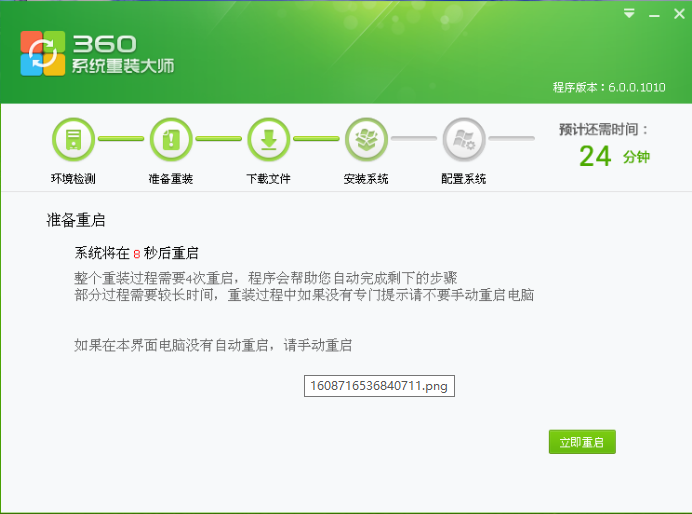Image resolution: width=692 pixels, height=514 pixels.
Task: Click the 1608716536840711.png filename box
Action: pyautogui.click(x=379, y=386)
